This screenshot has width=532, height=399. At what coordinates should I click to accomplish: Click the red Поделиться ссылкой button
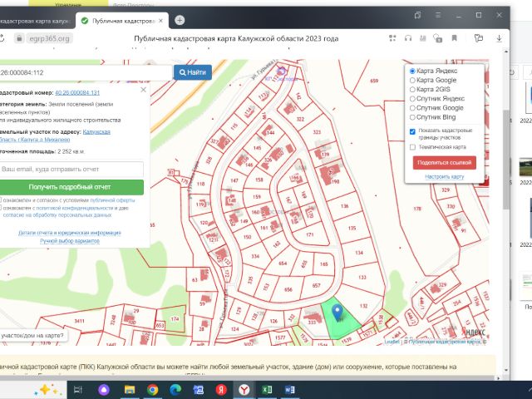[x=444, y=163]
